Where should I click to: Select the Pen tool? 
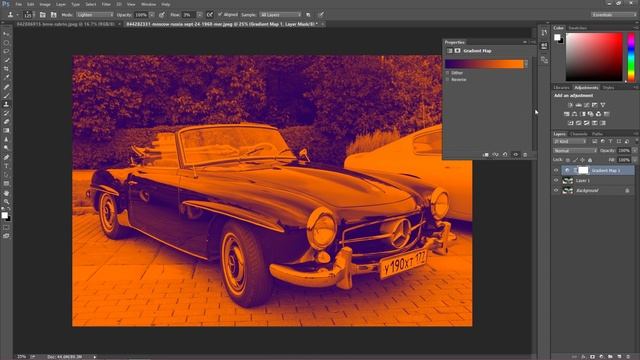point(6,157)
